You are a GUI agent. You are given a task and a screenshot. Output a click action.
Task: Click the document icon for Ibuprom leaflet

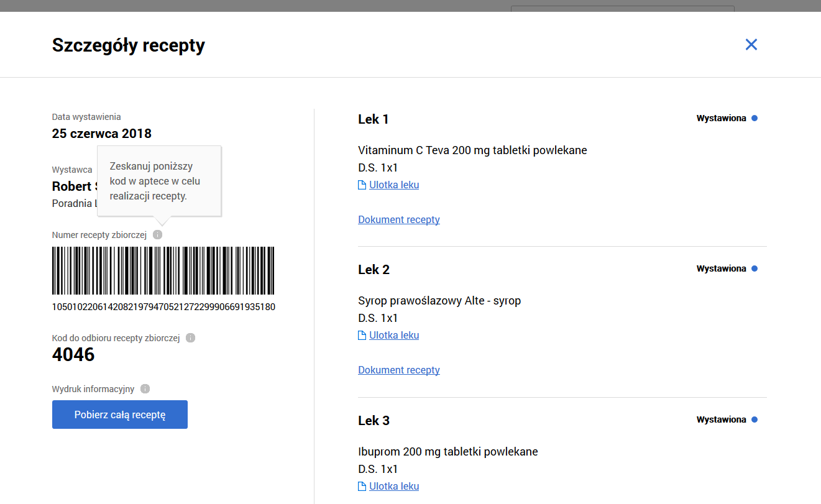362,487
